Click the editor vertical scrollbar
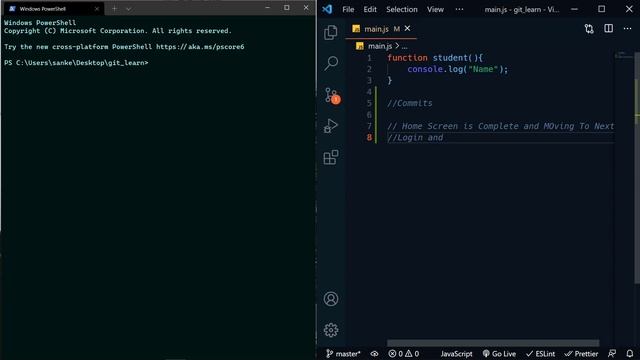 [x=637, y=167]
